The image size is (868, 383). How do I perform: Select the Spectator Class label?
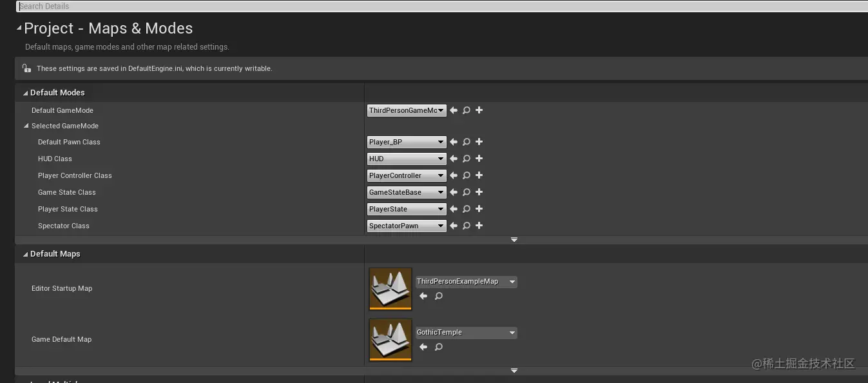click(64, 226)
